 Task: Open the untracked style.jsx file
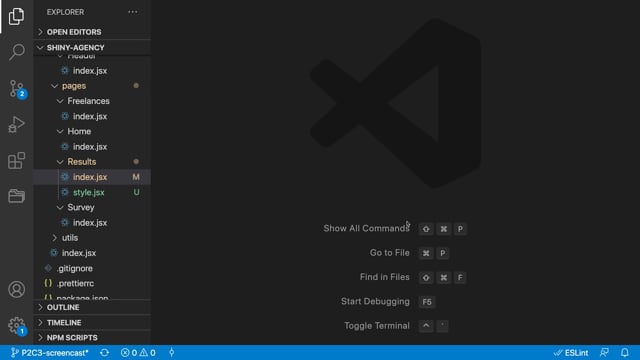(x=92, y=192)
